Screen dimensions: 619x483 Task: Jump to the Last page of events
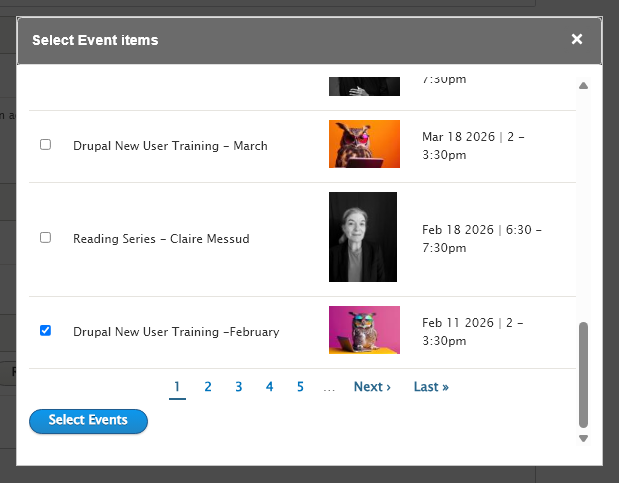[x=431, y=387]
